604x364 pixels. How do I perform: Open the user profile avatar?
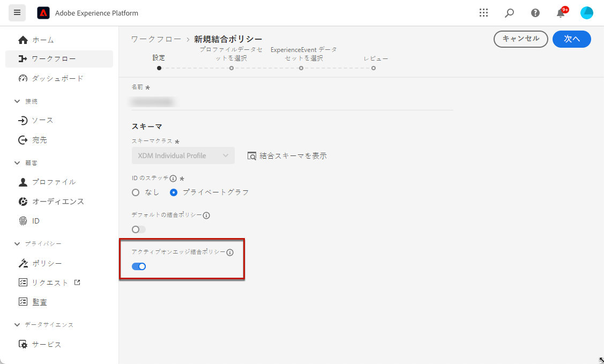587,13
